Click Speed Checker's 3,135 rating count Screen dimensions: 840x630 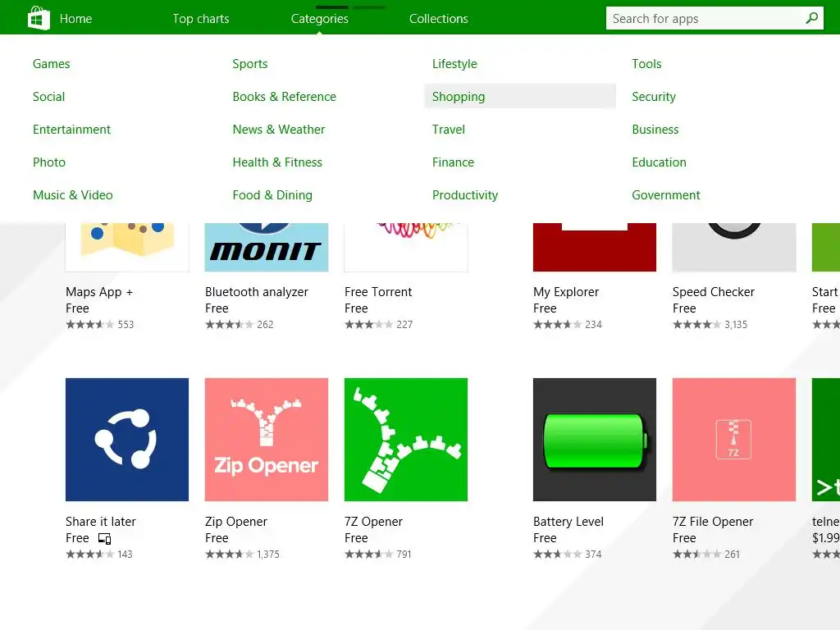click(736, 325)
